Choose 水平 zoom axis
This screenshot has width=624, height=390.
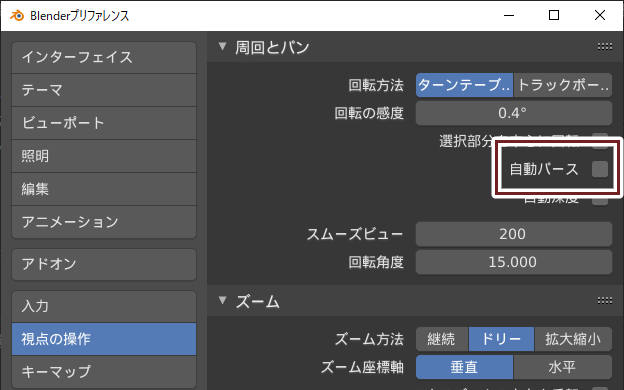tap(563, 367)
